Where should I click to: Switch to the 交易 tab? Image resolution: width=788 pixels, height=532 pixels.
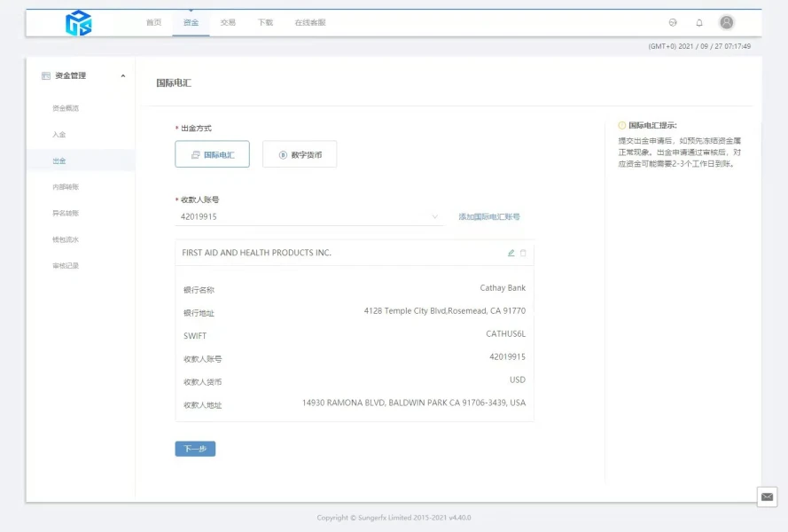[x=228, y=22]
